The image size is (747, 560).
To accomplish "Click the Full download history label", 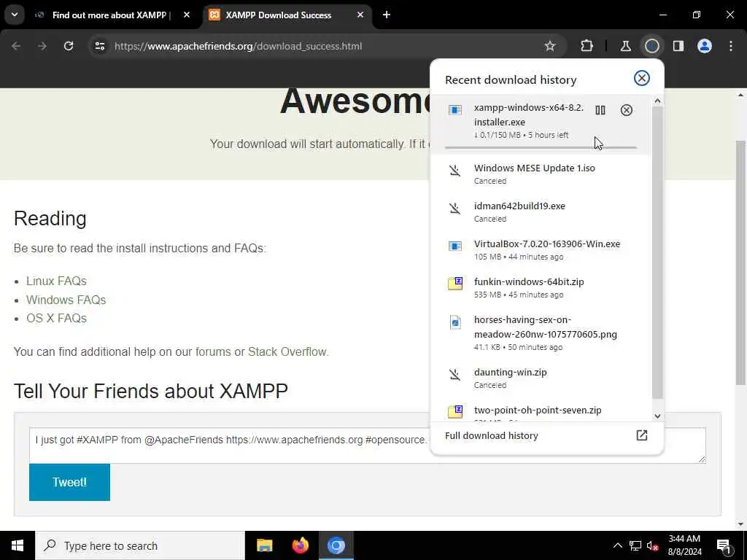I will point(491,436).
